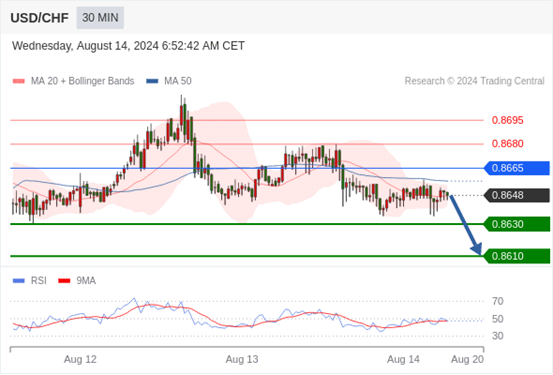The height and width of the screenshot is (375, 553).
Task: Click the RSI 50 level label
Action: tap(498, 319)
